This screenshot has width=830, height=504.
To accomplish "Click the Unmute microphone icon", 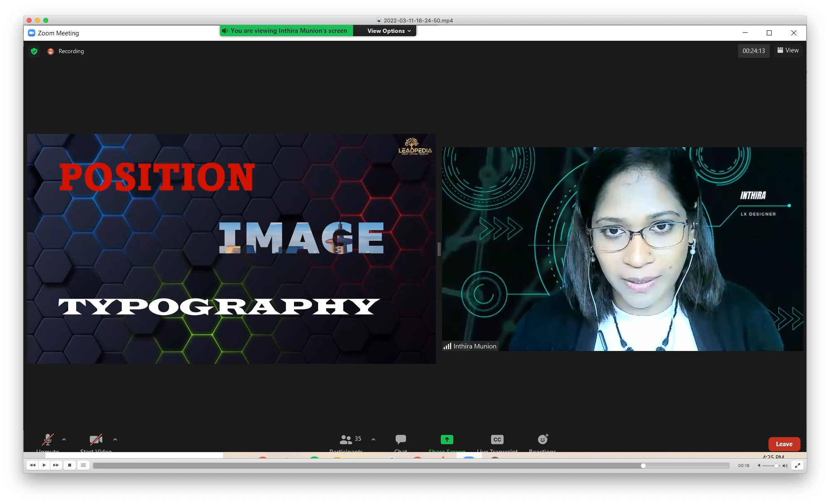I will tap(48, 440).
